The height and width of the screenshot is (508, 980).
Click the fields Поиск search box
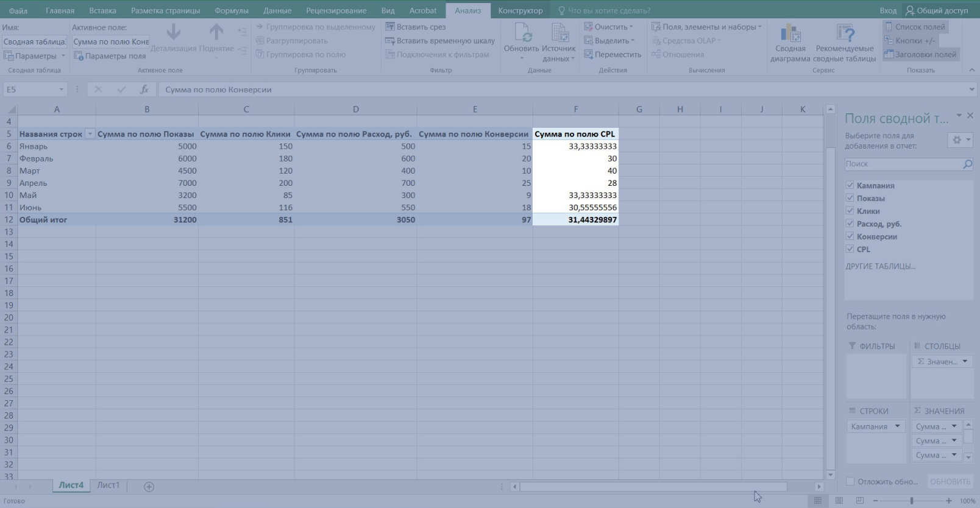pyautogui.click(x=903, y=164)
